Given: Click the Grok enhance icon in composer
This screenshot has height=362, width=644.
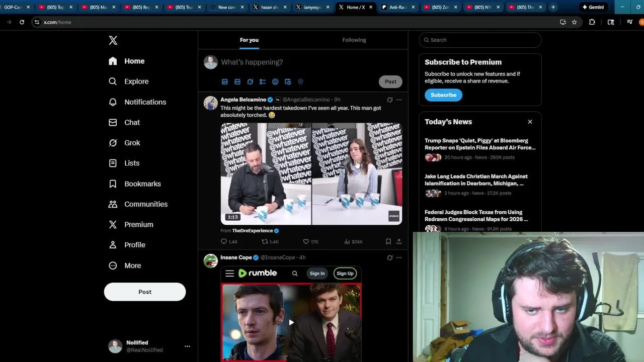Looking at the screenshot, I should coord(250,81).
